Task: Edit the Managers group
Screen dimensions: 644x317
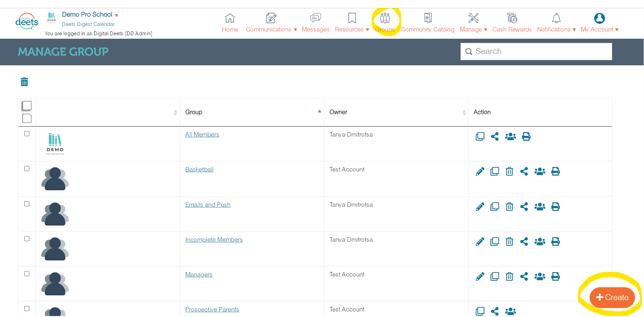Action: [480, 277]
